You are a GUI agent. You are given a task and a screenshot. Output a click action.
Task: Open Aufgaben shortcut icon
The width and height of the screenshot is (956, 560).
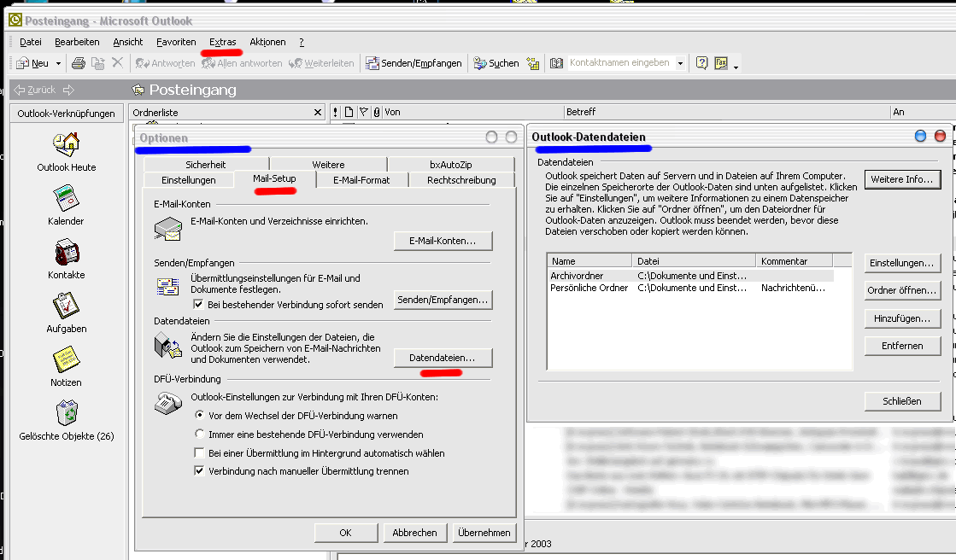(67, 306)
